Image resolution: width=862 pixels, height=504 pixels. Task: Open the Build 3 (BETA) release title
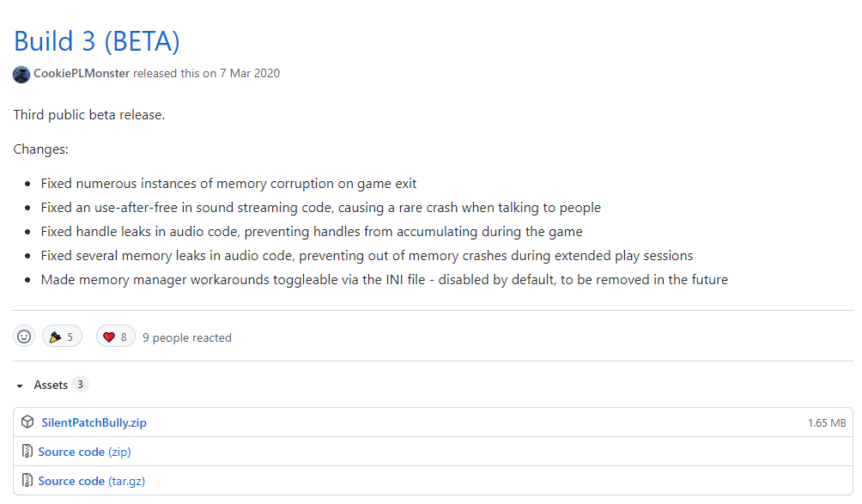(x=96, y=41)
